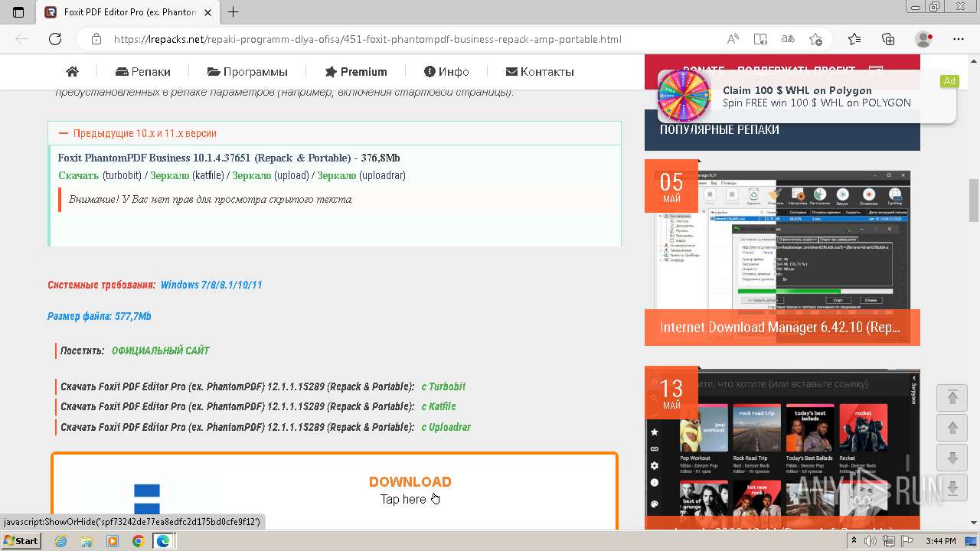Viewport: 980px width, 551px height.
Task: Open Internet Explorer from taskbar
Action: [x=61, y=541]
